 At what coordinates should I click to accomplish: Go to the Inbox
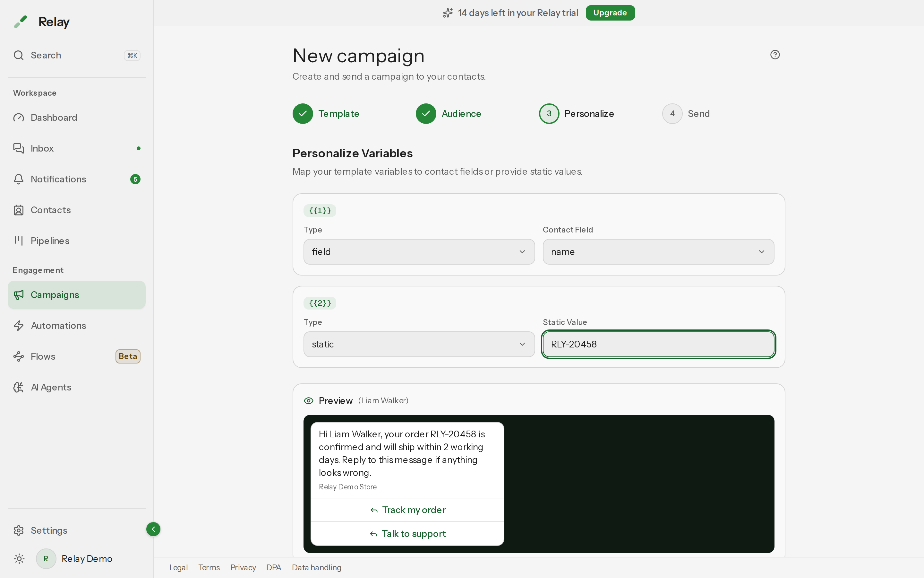76,148
